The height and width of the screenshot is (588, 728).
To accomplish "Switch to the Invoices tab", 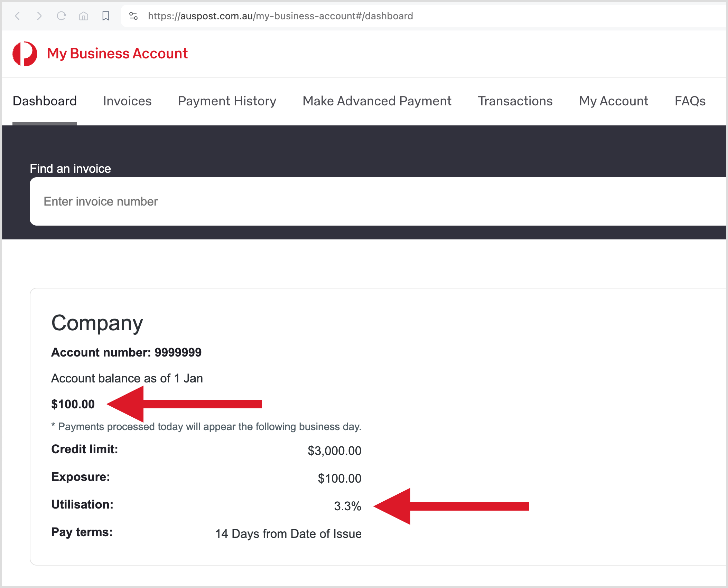I will [x=127, y=101].
